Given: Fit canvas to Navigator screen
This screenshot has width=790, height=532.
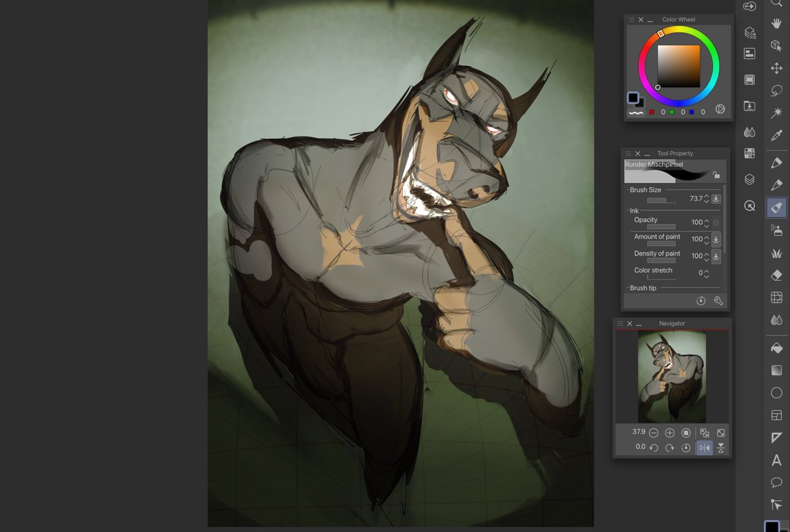Looking at the screenshot, I should click(721, 433).
